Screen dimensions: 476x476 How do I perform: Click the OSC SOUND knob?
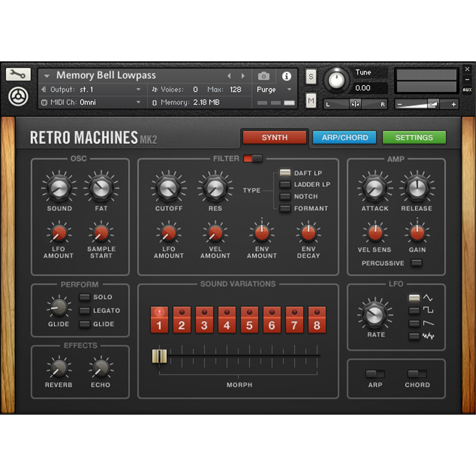tap(59, 188)
